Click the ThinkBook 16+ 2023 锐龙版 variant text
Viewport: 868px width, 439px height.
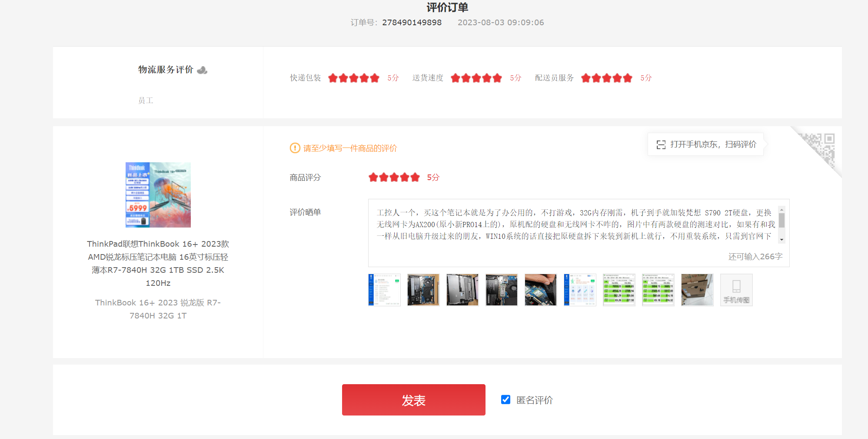(x=158, y=309)
